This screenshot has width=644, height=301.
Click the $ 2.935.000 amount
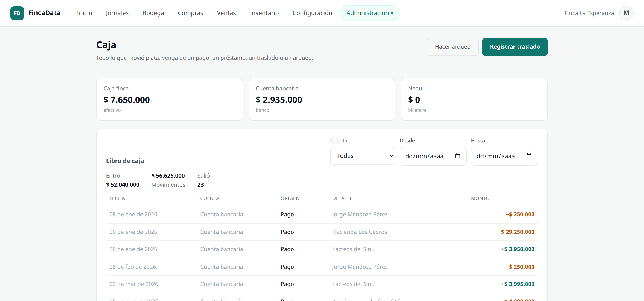279,100
